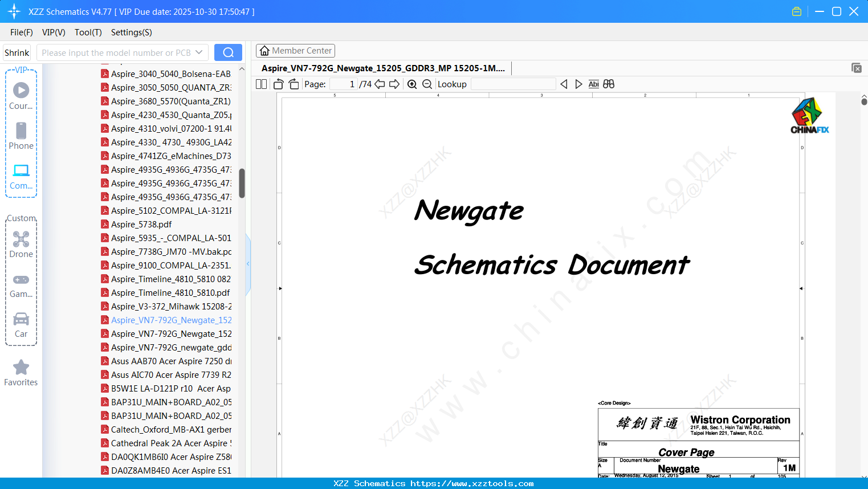Click the PDF icon beside Aspire_Timeline_4810_5810.pdf
This screenshot has width=868, height=489.
[105, 293]
